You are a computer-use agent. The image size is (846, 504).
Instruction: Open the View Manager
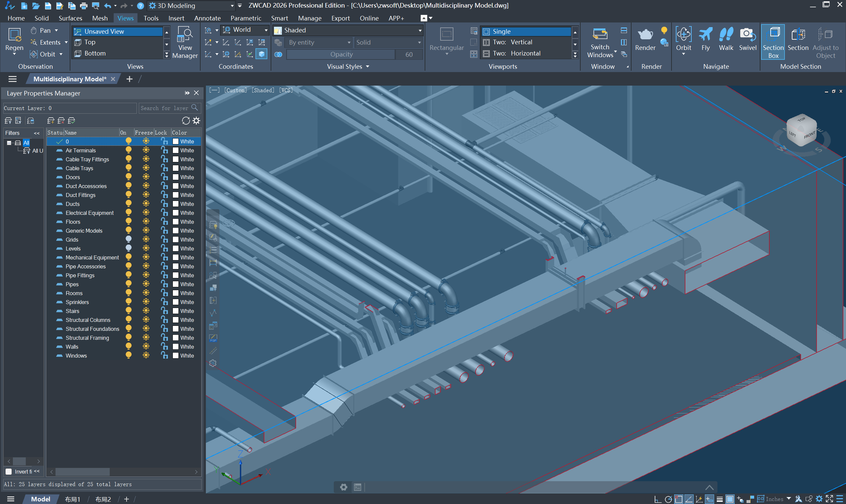coord(185,42)
